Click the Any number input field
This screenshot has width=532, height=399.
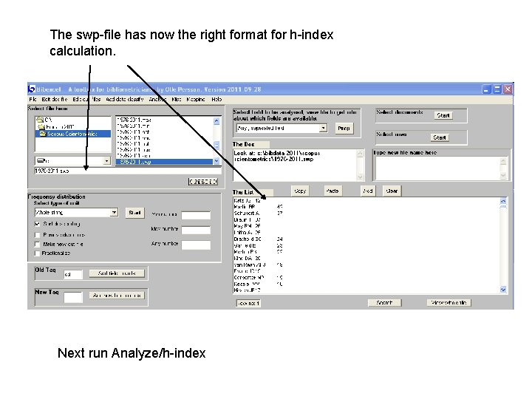click(x=196, y=245)
